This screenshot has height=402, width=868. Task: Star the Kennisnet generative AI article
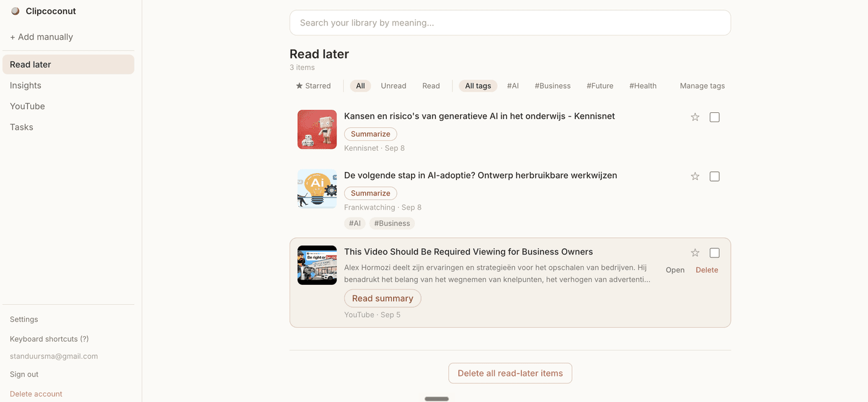pyautogui.click(x=695, y=117)
